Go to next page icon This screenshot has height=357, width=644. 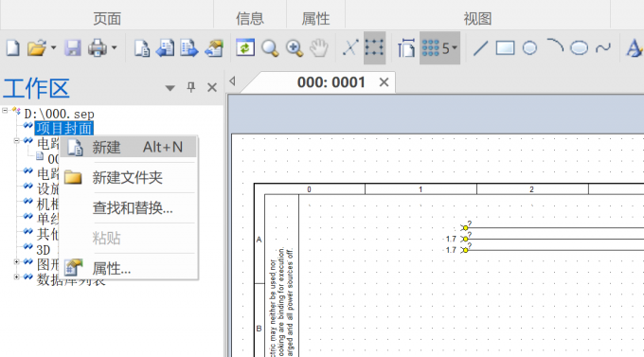[x=189, y=48]
